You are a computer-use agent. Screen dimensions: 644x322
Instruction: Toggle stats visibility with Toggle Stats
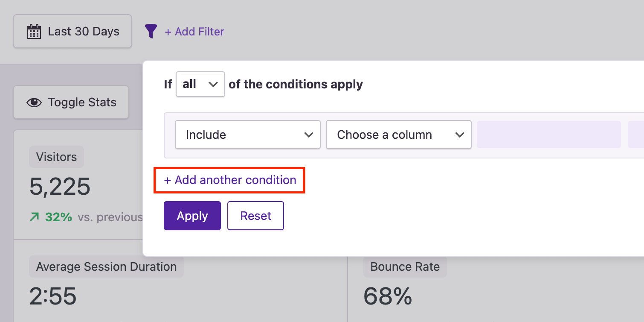71,102
